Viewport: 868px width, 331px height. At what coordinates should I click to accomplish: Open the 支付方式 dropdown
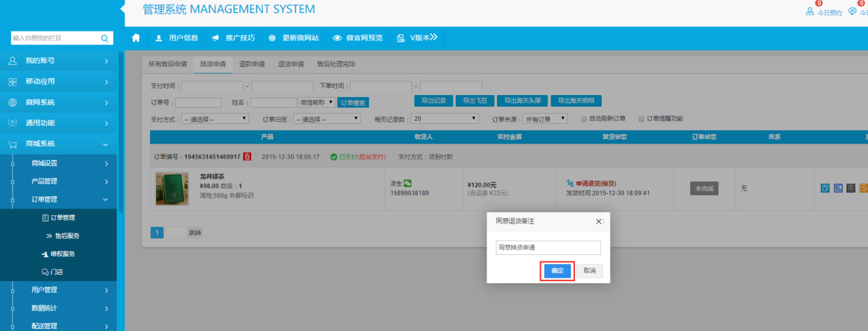(x=215, y=118)
